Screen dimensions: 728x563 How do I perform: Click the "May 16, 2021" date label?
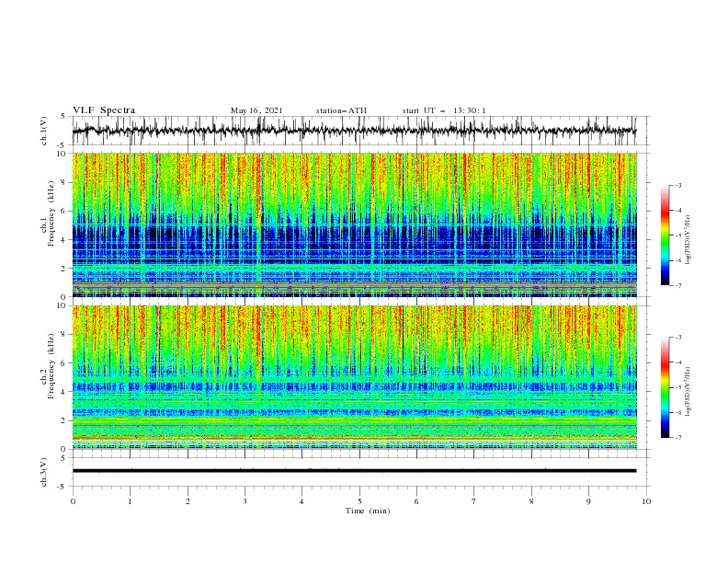click(256, 110)
